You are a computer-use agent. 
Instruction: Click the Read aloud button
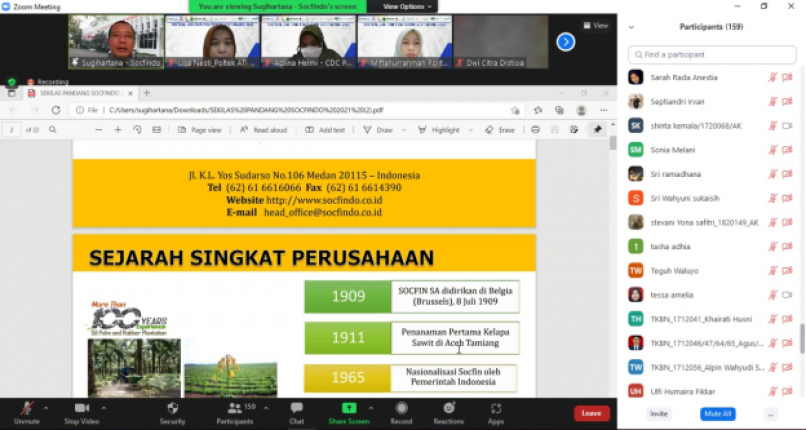pos(264,130)
